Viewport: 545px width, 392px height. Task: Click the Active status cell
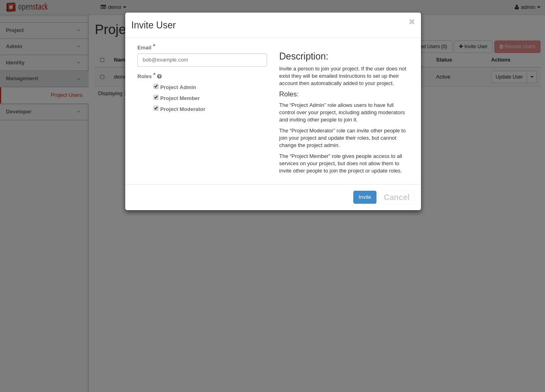tap(443, 77)
